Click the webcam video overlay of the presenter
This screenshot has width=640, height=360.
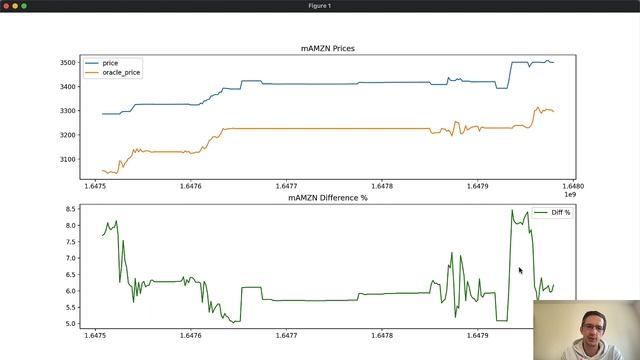point(587,330)
